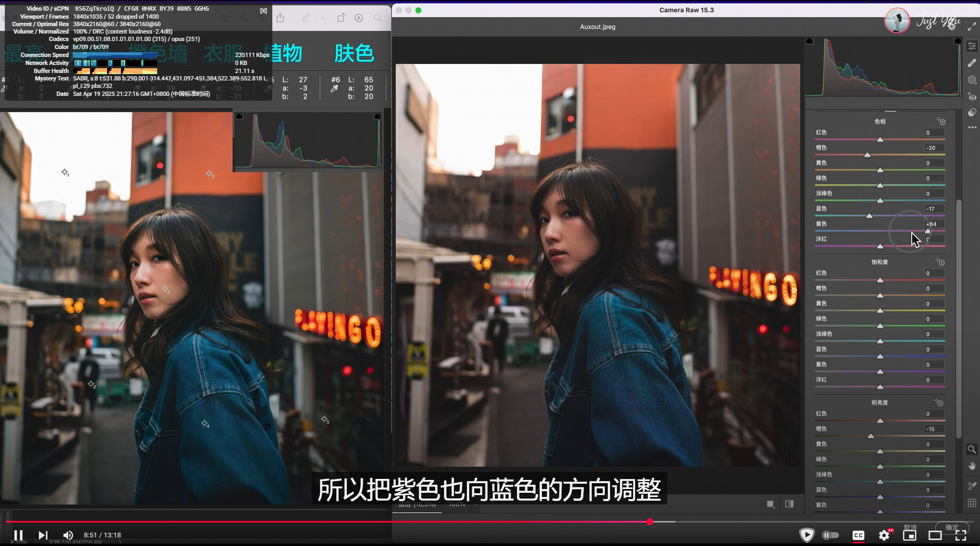Click the Saturation (饱和度) targeted adjustment tool icon
The image size is (980, 546).
(x=941, y=262)
